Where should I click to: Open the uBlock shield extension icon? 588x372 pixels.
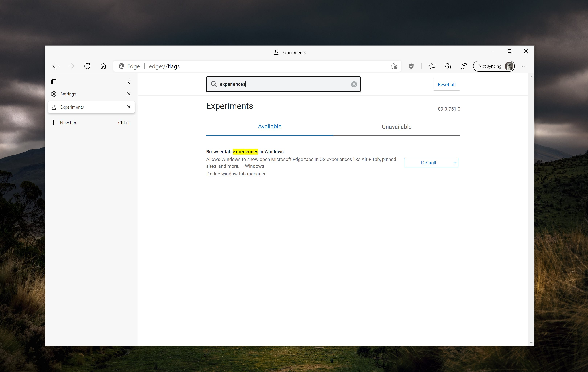click(x=411, y=66)
